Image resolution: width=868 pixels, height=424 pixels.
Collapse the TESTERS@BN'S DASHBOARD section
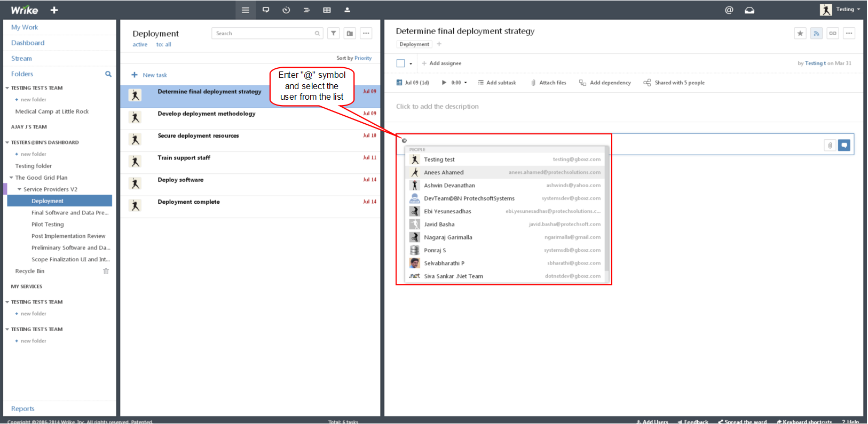click(x=7, y=143)
